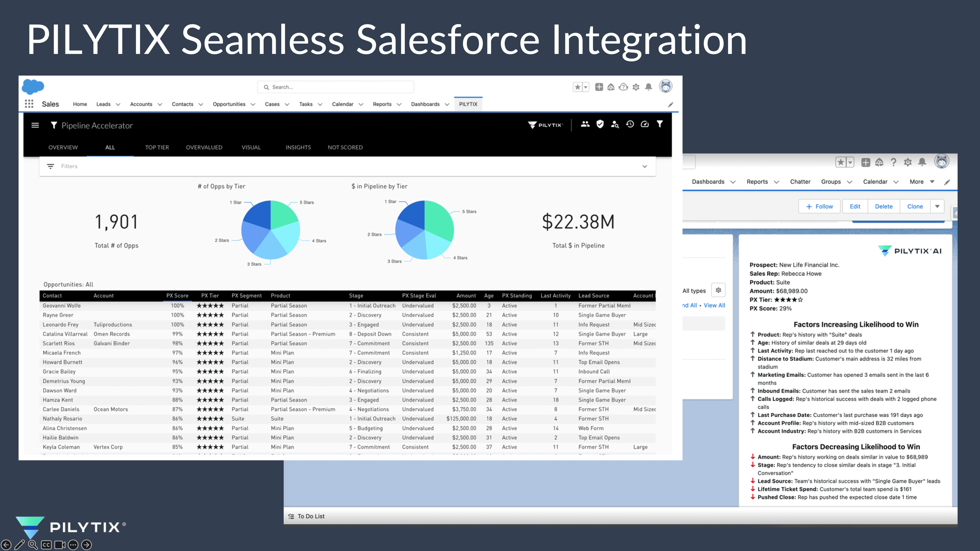Screen dimensions: 980x551
Task: Click the Chatter tab in back window
Action: pyautogui.click(x=800, y=182)
